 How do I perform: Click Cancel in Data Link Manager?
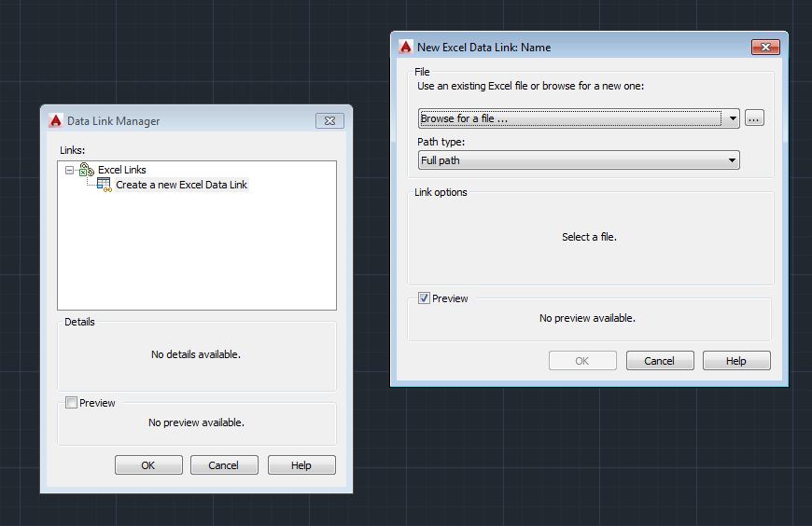tap(224, 464)
